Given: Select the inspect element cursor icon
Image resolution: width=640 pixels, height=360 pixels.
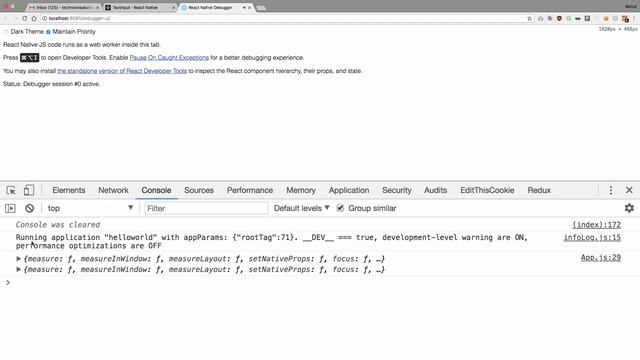Looking at the screenshot, I should 11,190.
